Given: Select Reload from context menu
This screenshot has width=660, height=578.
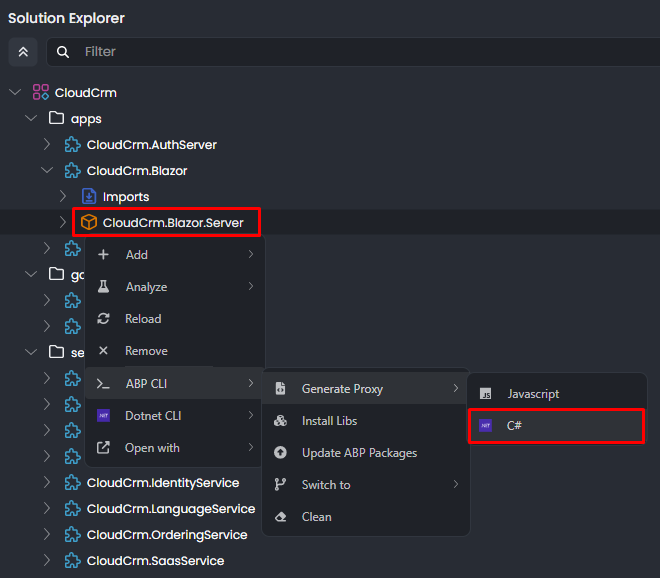Looking at the screenshot, I should [x=143, y=319].
